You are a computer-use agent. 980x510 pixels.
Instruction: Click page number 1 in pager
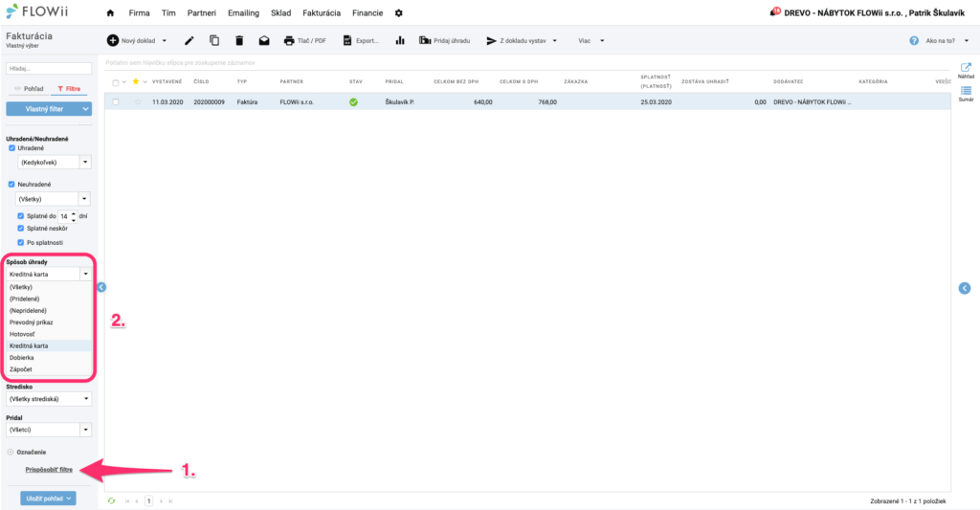click(x=148, y=500)
